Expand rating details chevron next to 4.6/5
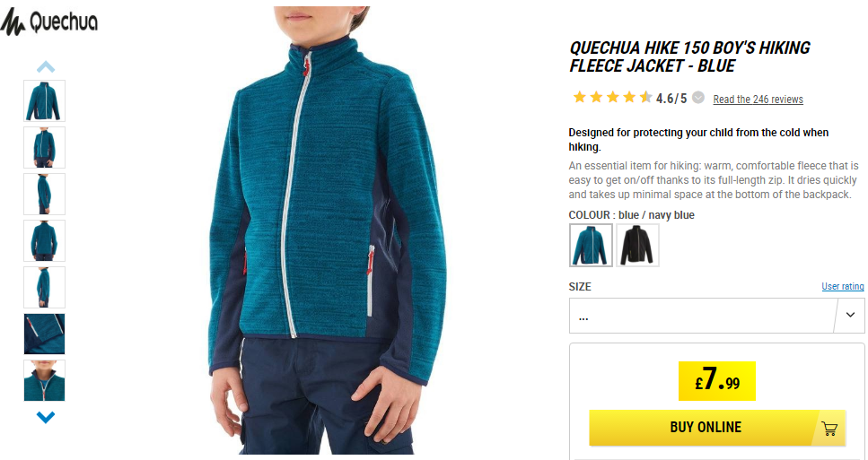This screenshot has height=460, width=868. (698, 98)
